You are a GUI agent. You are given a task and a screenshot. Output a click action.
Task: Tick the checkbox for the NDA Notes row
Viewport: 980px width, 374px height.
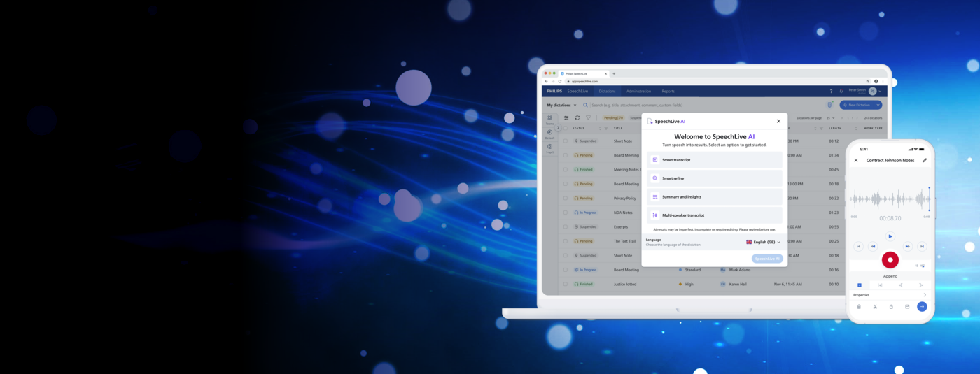point(566,213)
